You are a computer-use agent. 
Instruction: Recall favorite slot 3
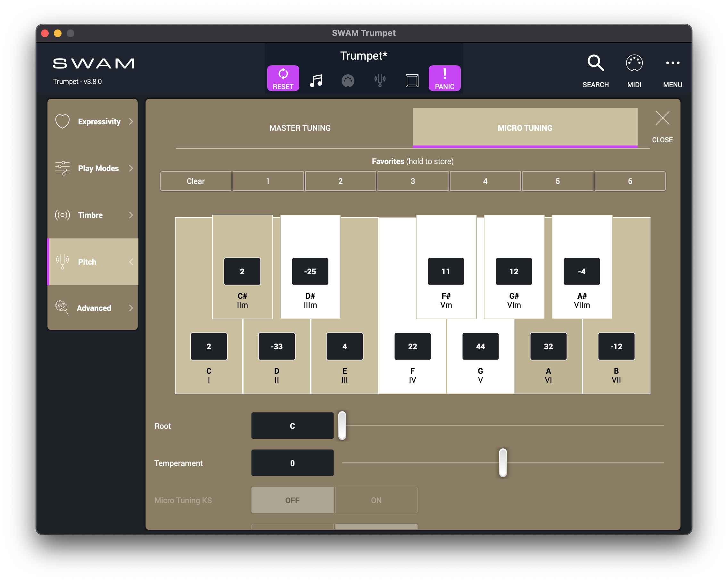(413, 181)
